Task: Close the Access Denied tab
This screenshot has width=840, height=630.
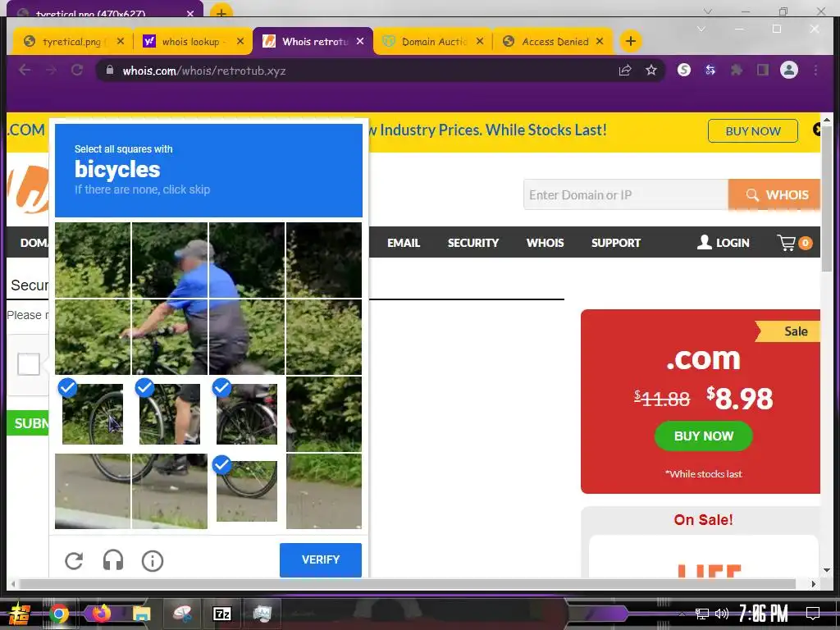Action: click(600, 41)
